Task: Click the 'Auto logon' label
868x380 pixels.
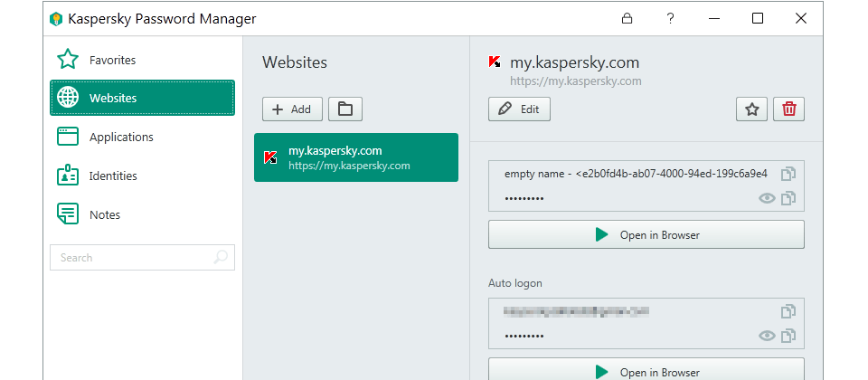Action: 515,283
